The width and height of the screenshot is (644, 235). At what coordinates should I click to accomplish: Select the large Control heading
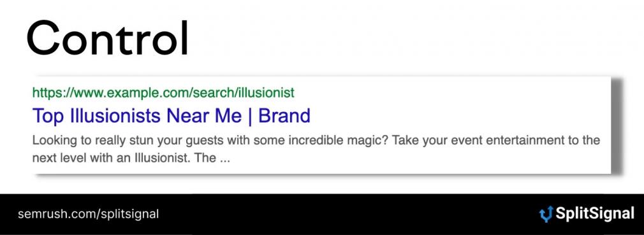108,38
